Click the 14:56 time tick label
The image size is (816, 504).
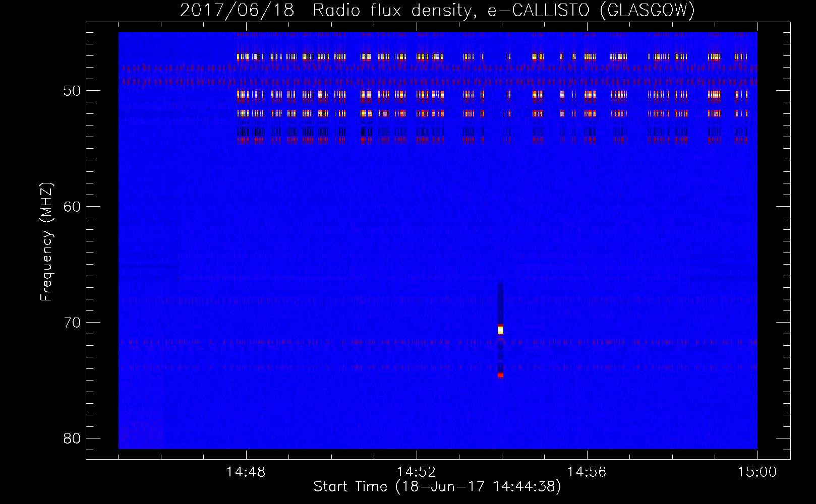pos(587,472)
